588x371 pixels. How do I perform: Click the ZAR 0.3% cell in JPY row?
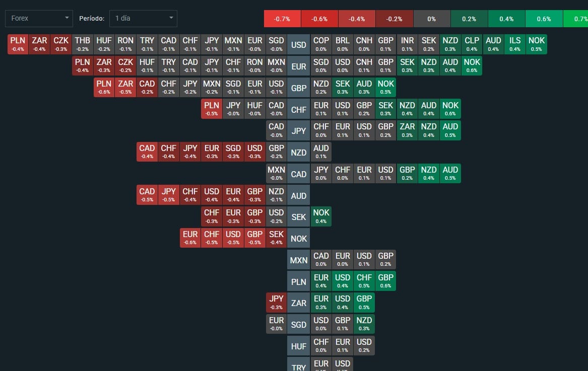tap(407, 130)
